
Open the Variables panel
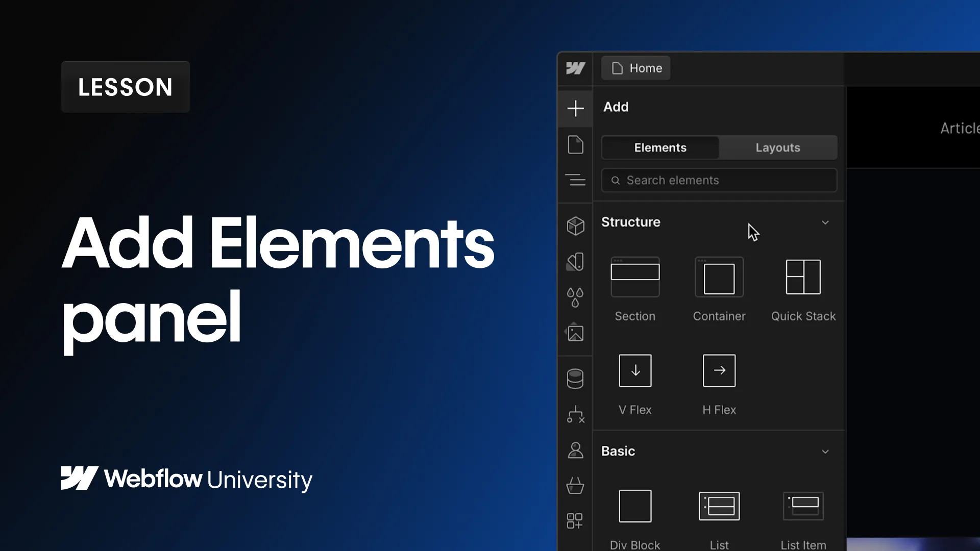point(575,297)
